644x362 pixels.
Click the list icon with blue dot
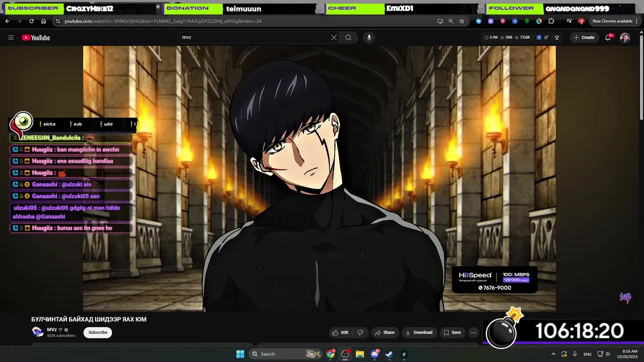click(546, 37)
